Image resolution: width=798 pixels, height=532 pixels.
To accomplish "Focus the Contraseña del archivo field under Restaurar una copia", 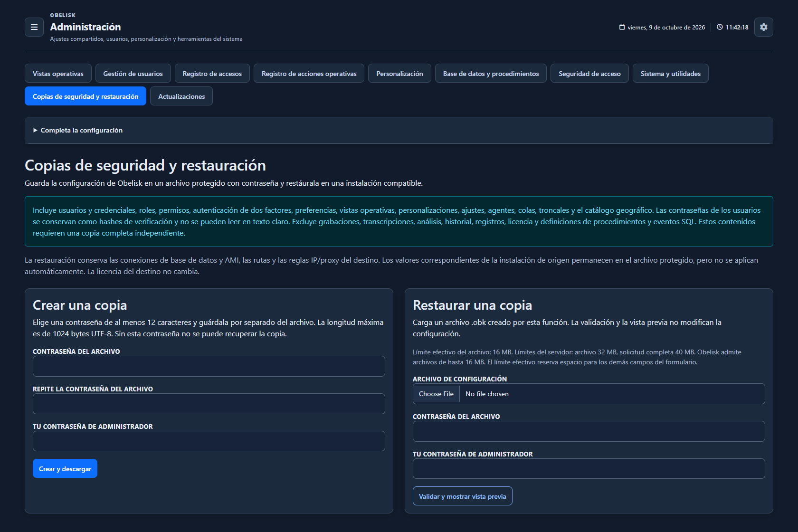I will coord(589,431).
